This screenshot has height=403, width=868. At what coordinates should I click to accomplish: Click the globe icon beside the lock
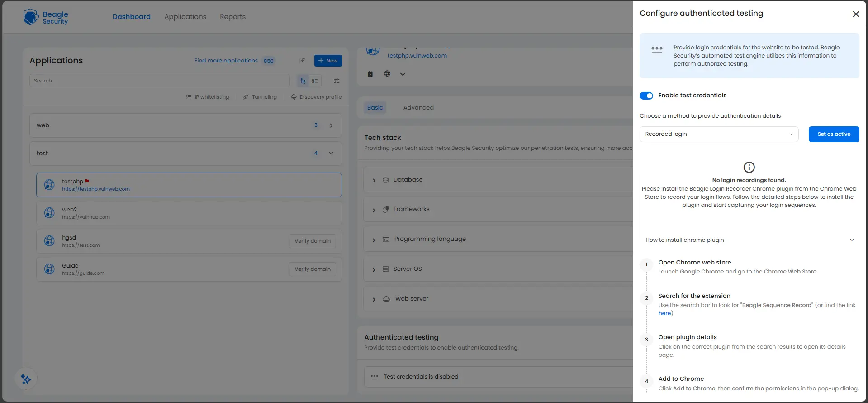tap(387, 74)
